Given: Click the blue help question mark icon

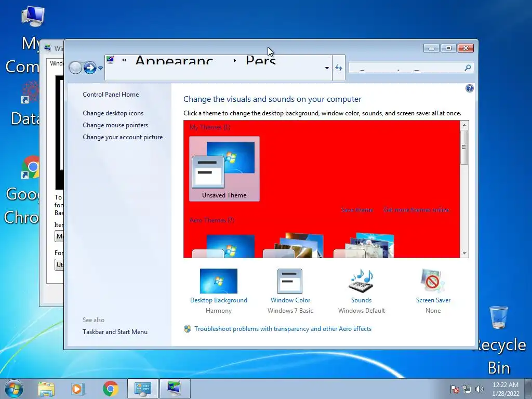Looking at the screenshot, I should click(469, 88).
